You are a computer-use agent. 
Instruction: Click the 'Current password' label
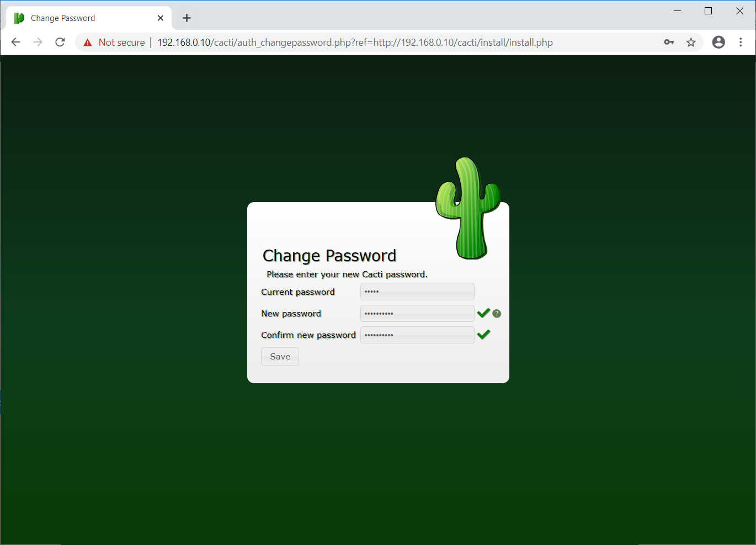[x=298, y=292]
